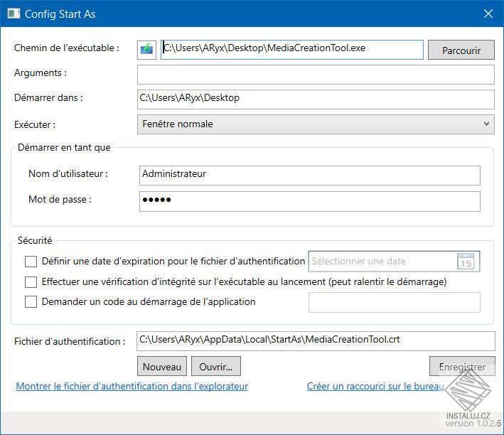Check the integrity verification on launch option
This screenshot has height=435, width=504.
[x=31, y=282]
